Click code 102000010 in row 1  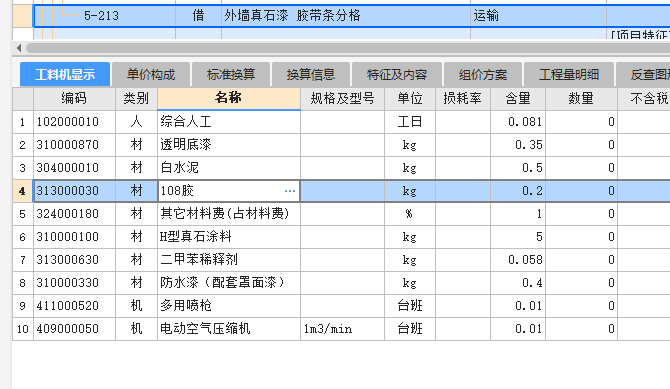tap(74, 122)
